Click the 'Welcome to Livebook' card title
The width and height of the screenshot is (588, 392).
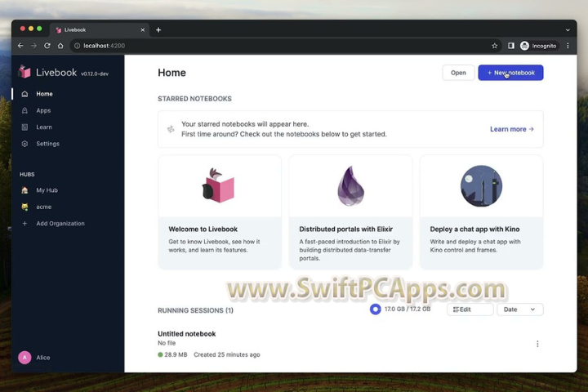click(x=203, y=229)
